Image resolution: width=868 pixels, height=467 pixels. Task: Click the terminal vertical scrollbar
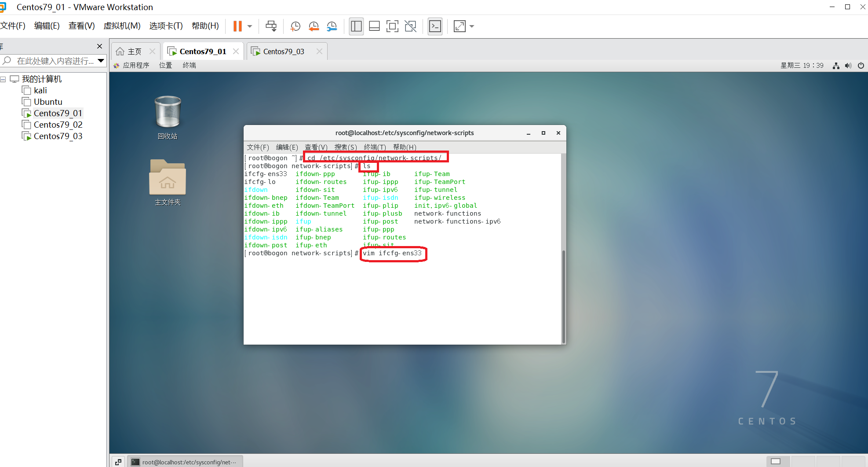pyautogui.click(x=563, y=297)
